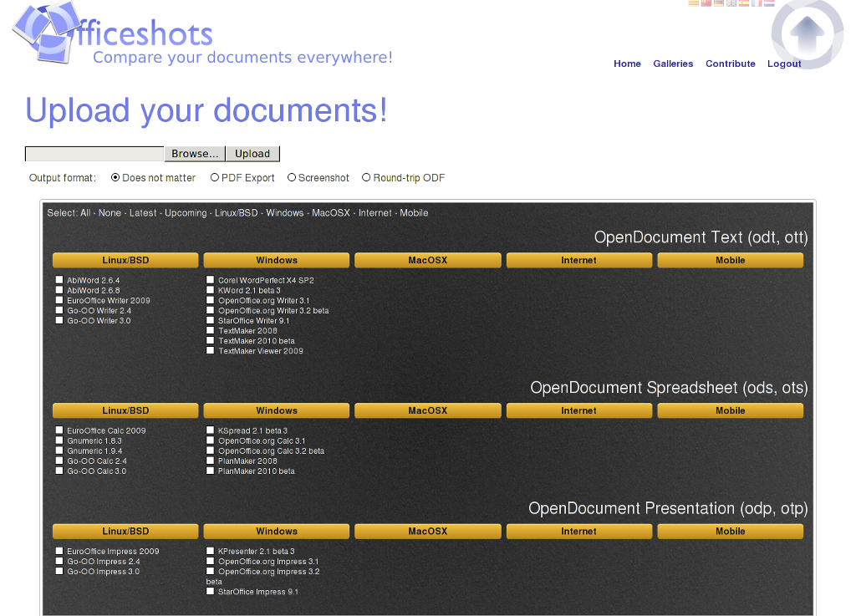Image resolution: width=856 pixels, height=616 pixels.
Task: Select the Chinese flag language icon
Action: click(706, 3)
